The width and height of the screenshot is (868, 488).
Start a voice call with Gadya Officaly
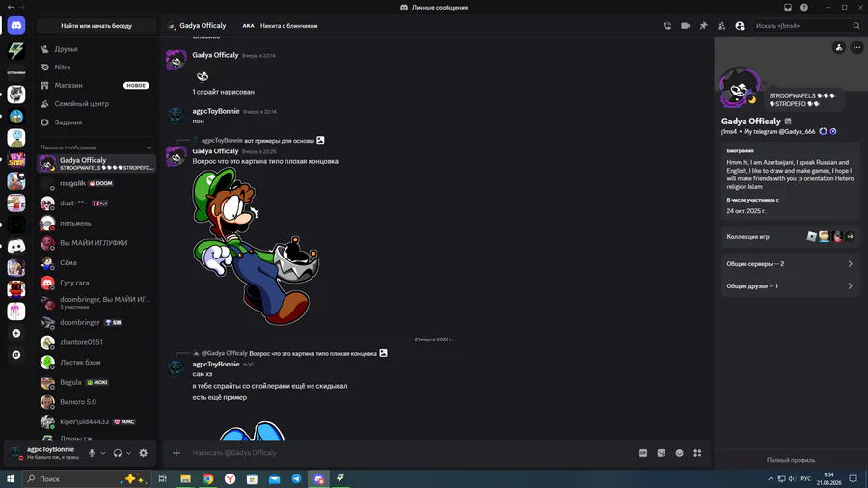tap(667, 26)
